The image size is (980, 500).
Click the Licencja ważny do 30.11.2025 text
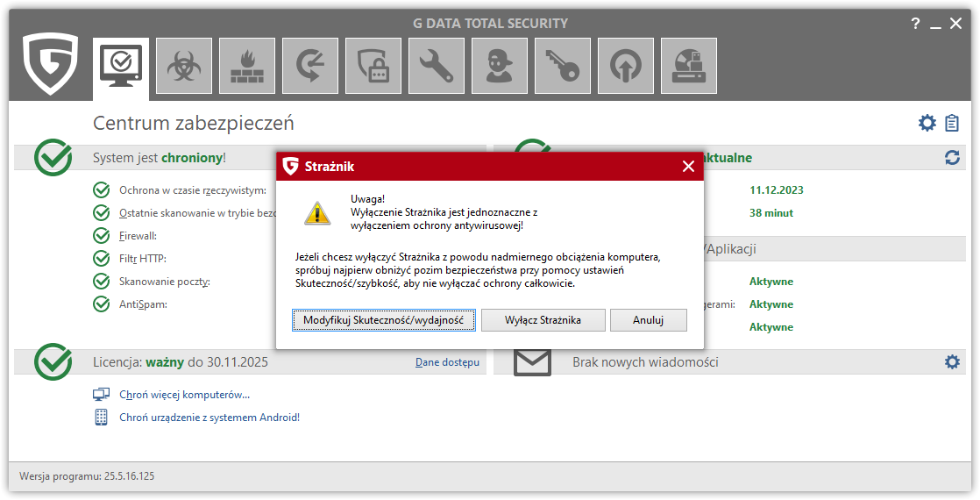[180, 361]
